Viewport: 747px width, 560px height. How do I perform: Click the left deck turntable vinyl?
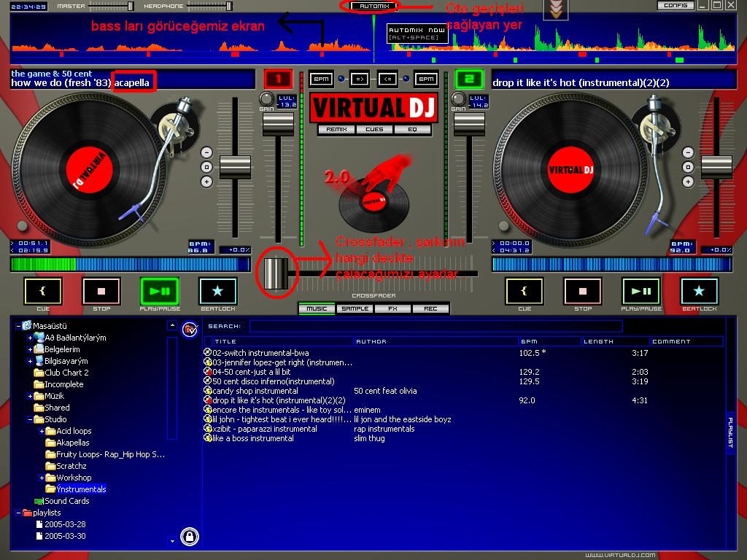coord(88,169)
